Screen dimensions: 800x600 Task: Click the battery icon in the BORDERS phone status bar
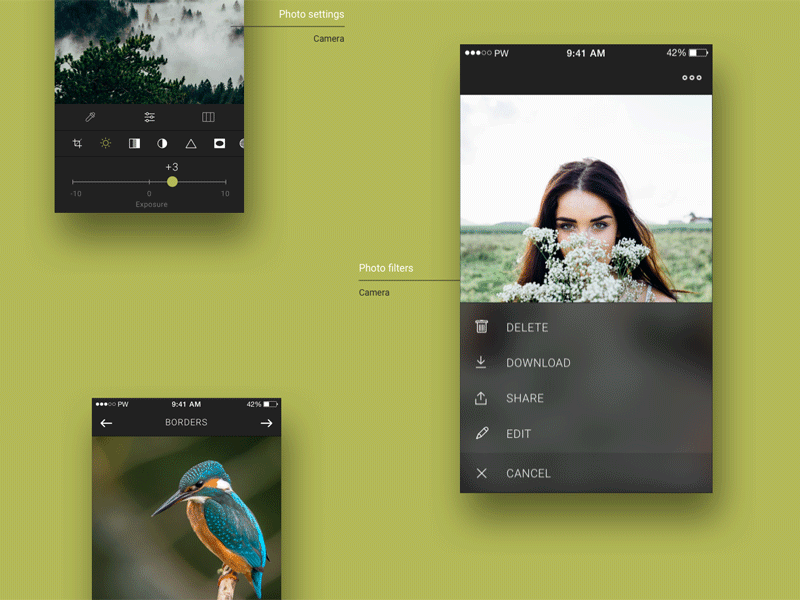[x=270, y=404]
